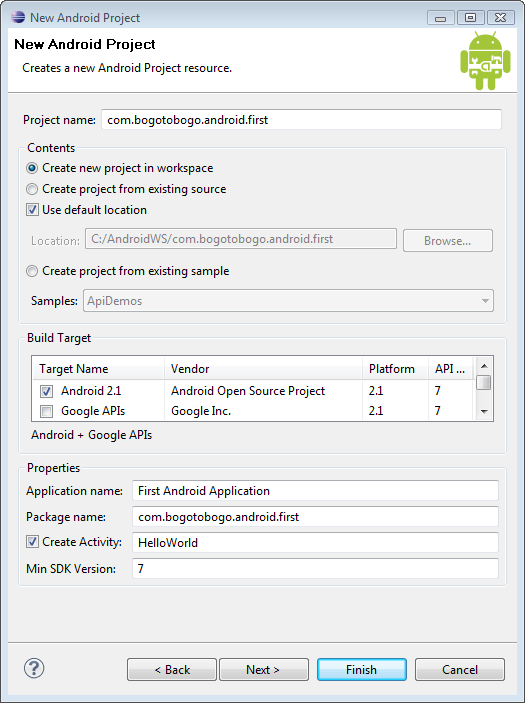Click Finish to create the project

[x=362, y=669]
